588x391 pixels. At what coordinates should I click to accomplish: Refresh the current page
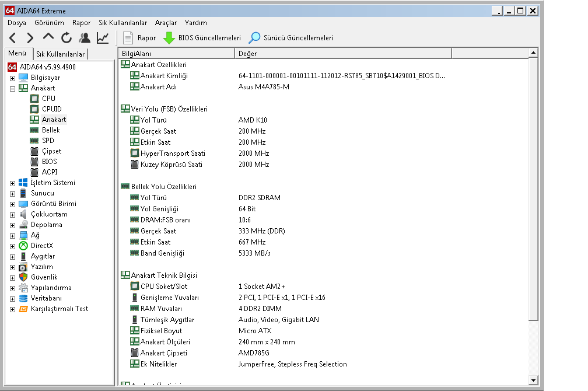tap(66, 38)
